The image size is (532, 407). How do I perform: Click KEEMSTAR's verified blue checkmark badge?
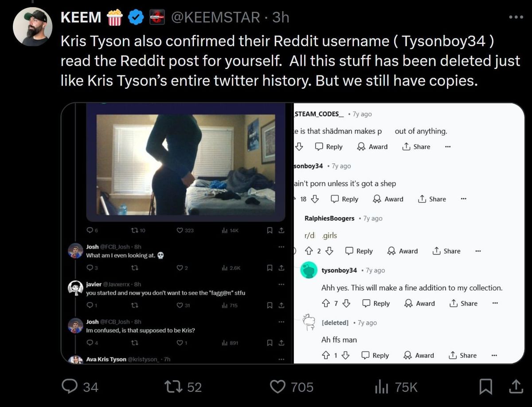point(136,17)
